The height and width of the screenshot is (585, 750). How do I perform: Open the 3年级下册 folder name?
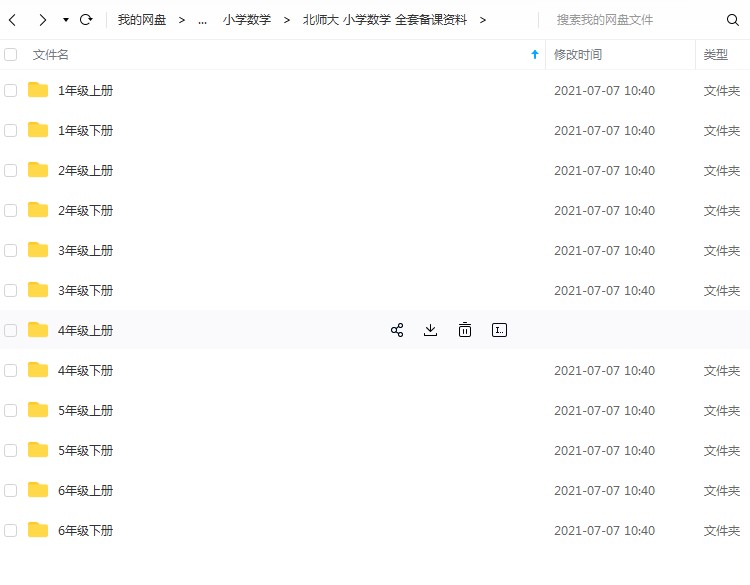86,290
